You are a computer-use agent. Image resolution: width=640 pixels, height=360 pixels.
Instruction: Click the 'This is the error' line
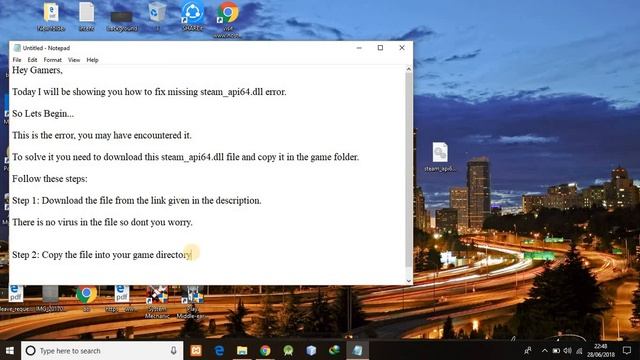click(x=102, y=136)
